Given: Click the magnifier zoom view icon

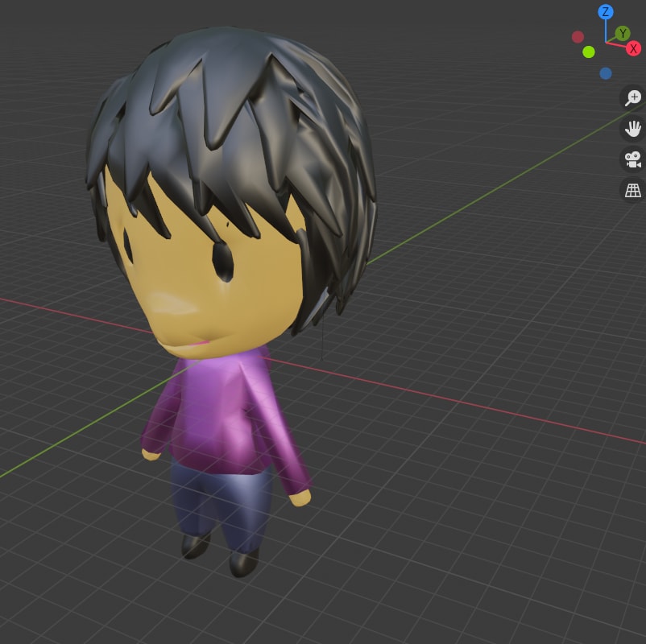Looking at the screenshot, I should (633, 98).
